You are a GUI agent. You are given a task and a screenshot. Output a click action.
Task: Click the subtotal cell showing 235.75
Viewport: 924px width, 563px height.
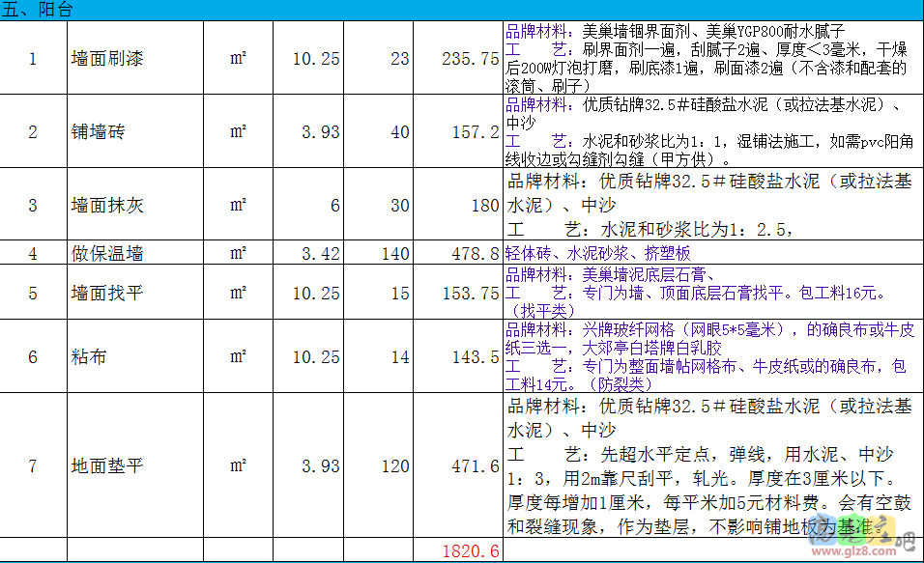pyautogui.click(x=470, y=59)
